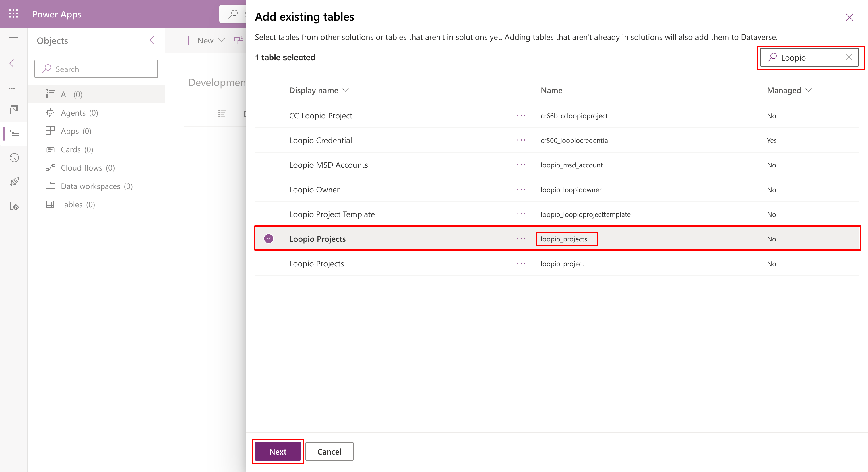Select the CC Loopio Project row
This screenshot has width=868, height=472.
point(557,116)
